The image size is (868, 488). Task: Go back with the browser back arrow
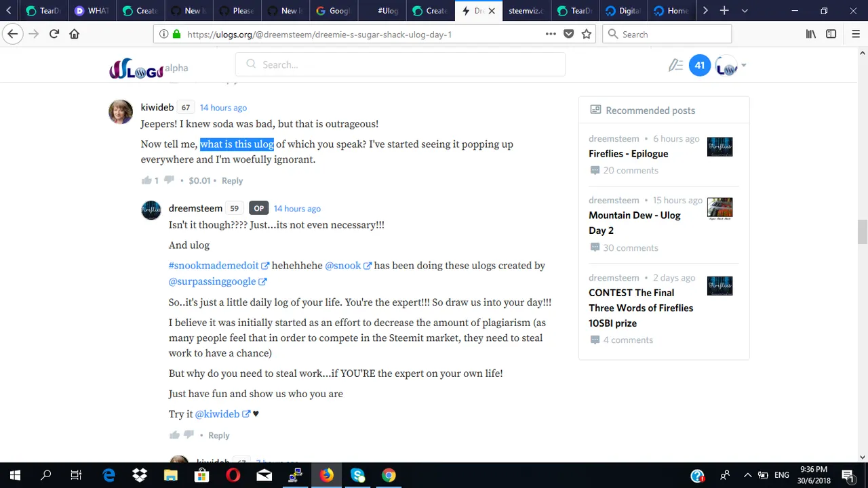pyautogui.click(x=13, y=34)
